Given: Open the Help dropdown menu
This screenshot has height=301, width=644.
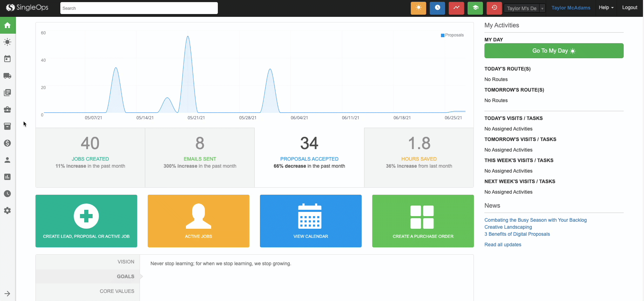Looking at the screenshot, I should (606, 8).
